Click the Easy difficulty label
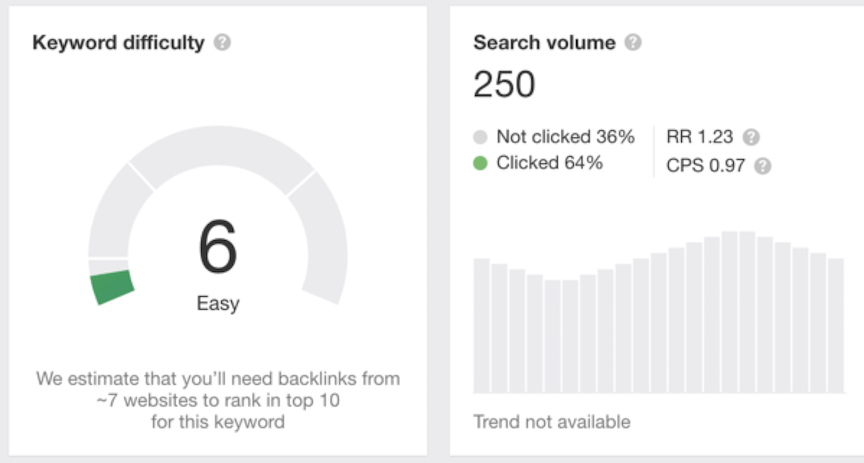 [218, 303]
